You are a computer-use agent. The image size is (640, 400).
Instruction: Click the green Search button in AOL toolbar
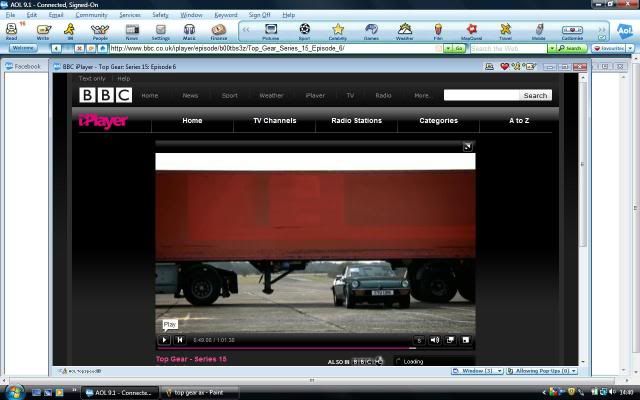click(572, 49)
